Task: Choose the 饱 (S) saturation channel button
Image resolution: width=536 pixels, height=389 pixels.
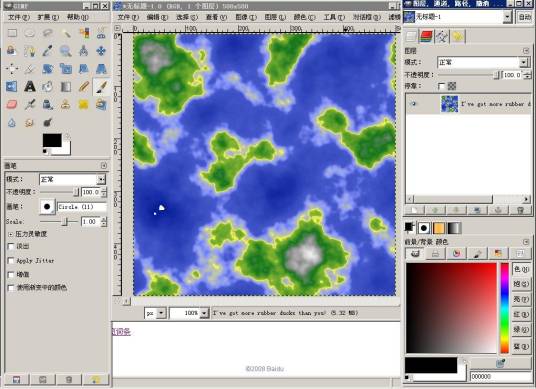Action: [521, 284]
